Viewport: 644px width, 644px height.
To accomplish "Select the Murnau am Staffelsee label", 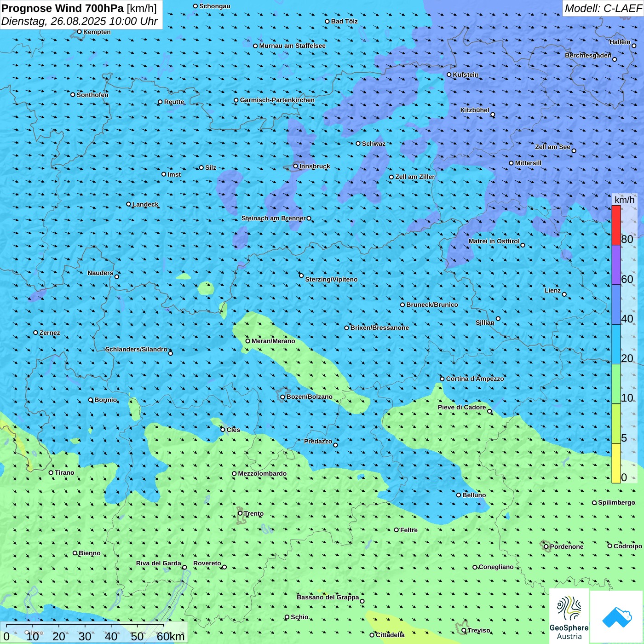I will point(292,46).
